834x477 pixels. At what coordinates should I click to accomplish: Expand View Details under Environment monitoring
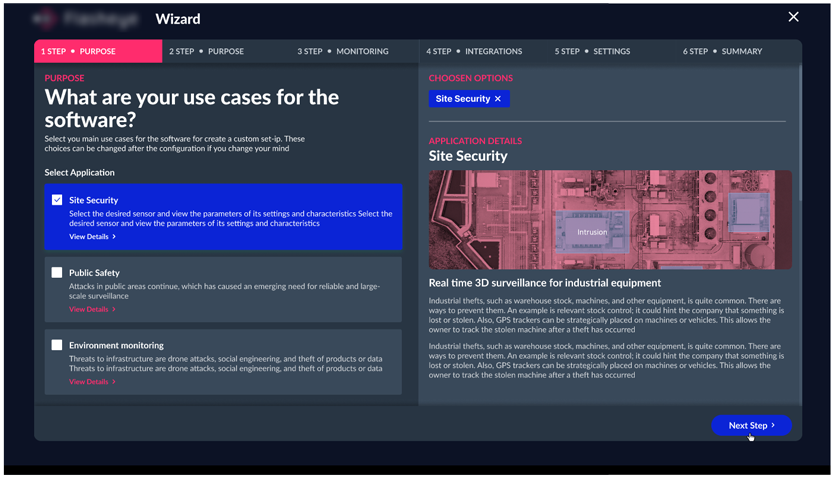tap(92, 382)
